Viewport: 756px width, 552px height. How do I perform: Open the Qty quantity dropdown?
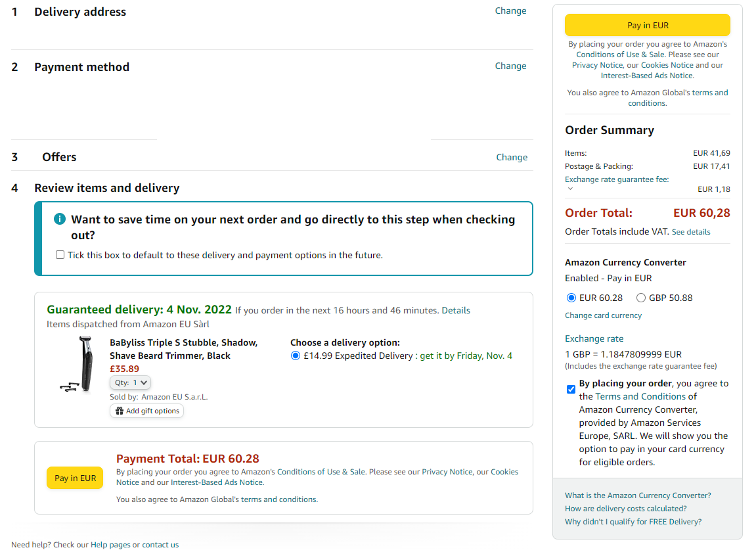130,382
